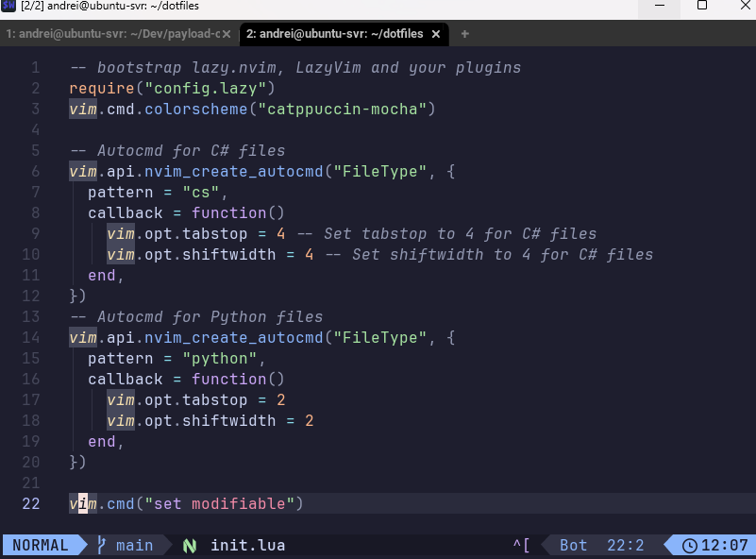Click line number 22 in the gutter

click(x=31, y=503)
